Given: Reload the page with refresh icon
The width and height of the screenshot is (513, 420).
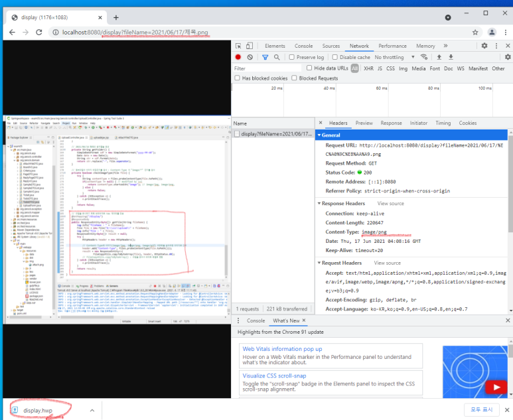Looking at the screenshot, I should (x=39, y=32).
